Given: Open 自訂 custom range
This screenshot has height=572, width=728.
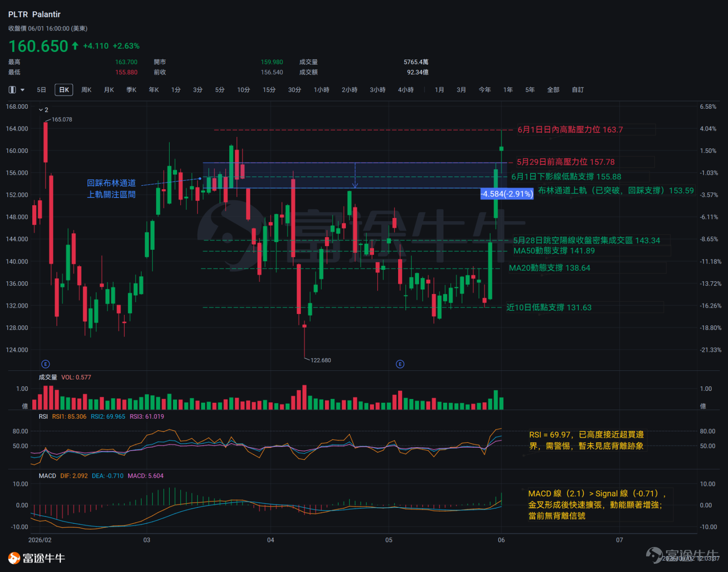Looking at the screenshot, I should [x=578, y=90].
